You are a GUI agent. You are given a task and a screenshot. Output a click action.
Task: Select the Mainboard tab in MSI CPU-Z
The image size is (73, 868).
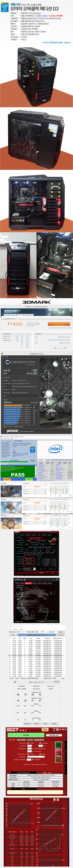tap(28, 583)
